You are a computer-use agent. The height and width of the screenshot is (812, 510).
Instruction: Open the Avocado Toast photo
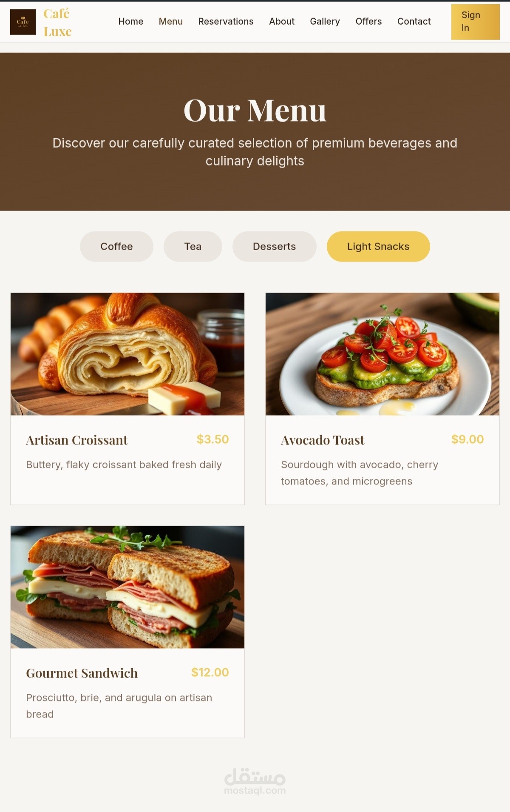click(382, 354)
